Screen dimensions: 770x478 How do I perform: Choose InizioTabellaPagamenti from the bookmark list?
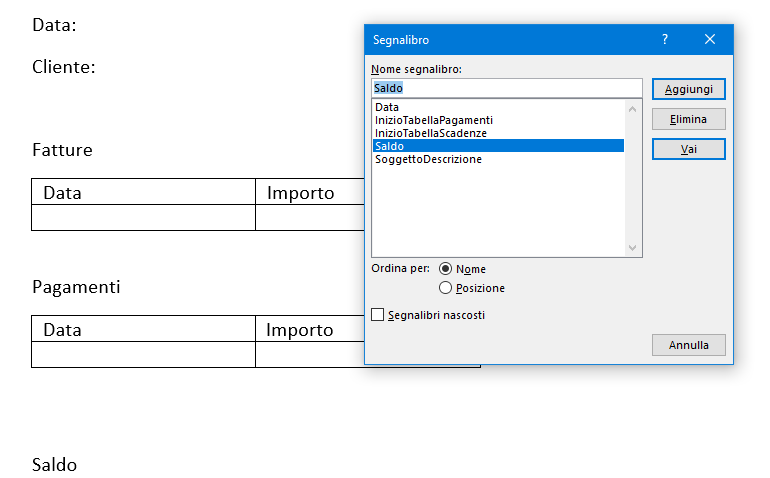coord(433,120)
